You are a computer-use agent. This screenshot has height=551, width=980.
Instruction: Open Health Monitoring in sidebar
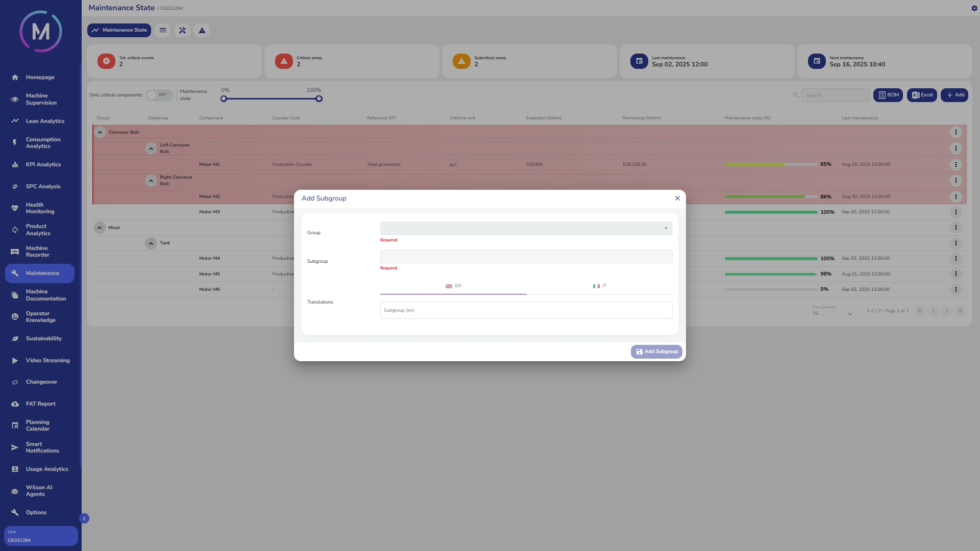40,208
